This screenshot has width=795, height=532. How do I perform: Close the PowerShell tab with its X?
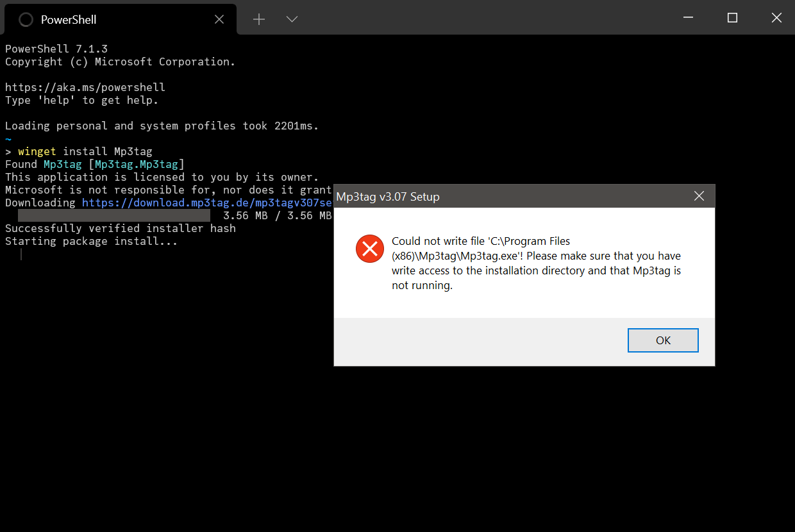pos(219,19)
